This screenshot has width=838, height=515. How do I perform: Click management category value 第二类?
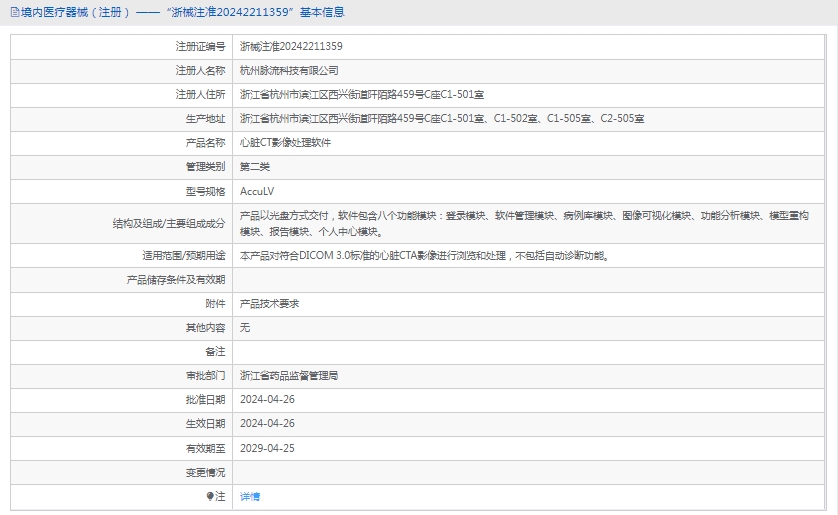click(255, 167)
